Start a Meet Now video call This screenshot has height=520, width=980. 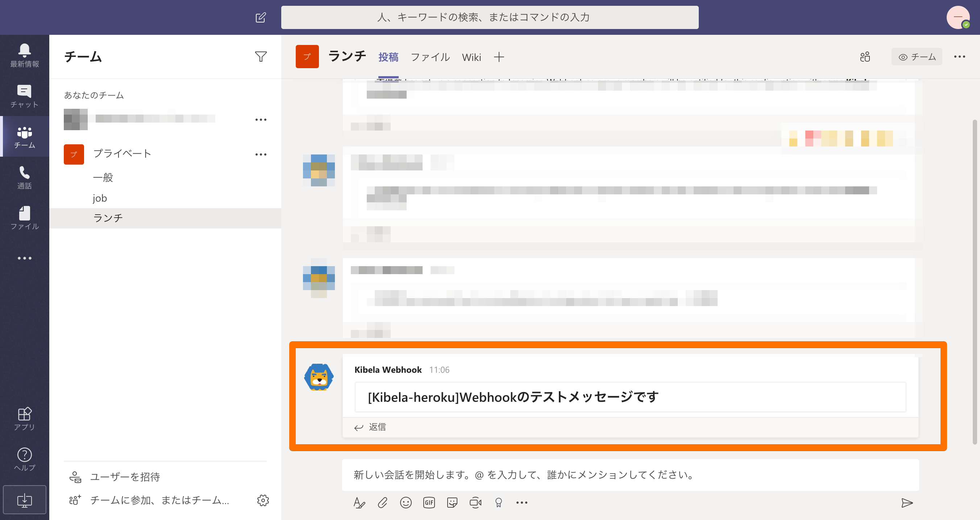tap(475, 503)
